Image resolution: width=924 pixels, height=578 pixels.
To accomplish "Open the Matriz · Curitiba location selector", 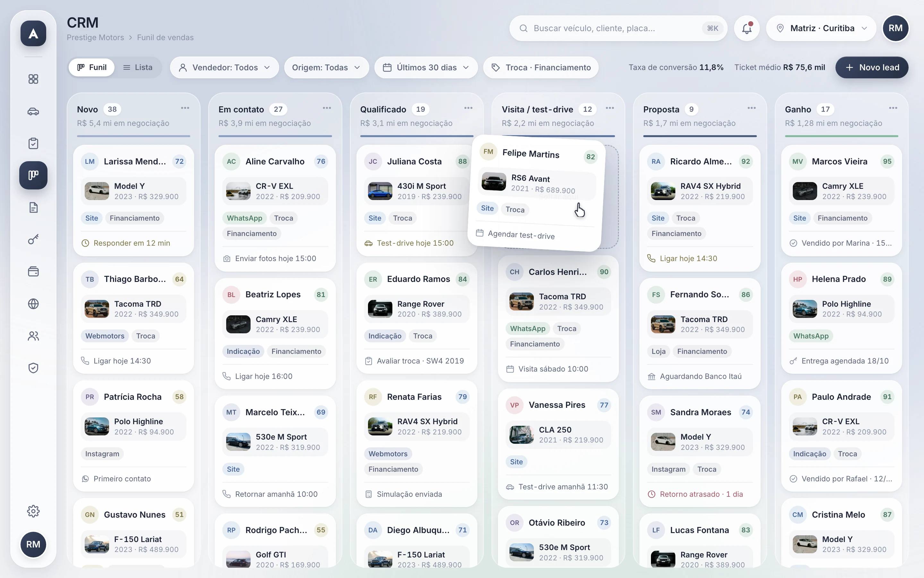I will 821,28.
